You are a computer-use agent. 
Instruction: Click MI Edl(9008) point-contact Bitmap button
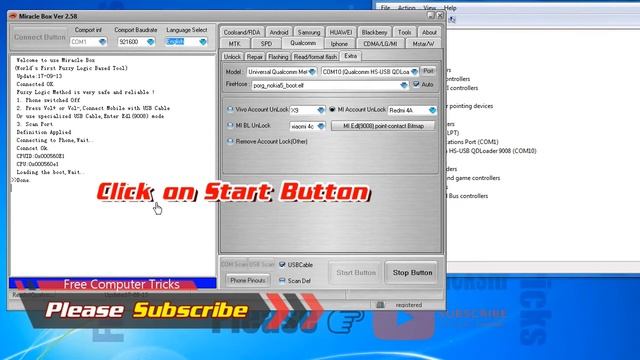point(383,126)
